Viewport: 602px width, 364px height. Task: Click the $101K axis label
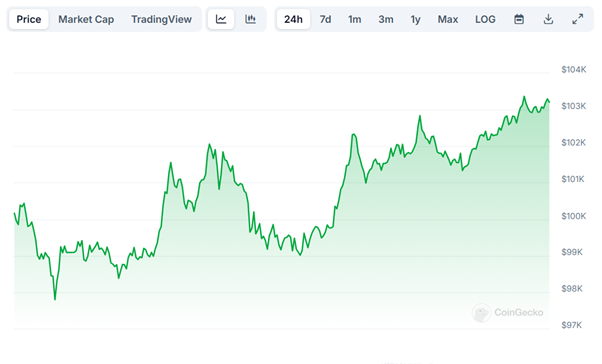[x=573, y=179]
